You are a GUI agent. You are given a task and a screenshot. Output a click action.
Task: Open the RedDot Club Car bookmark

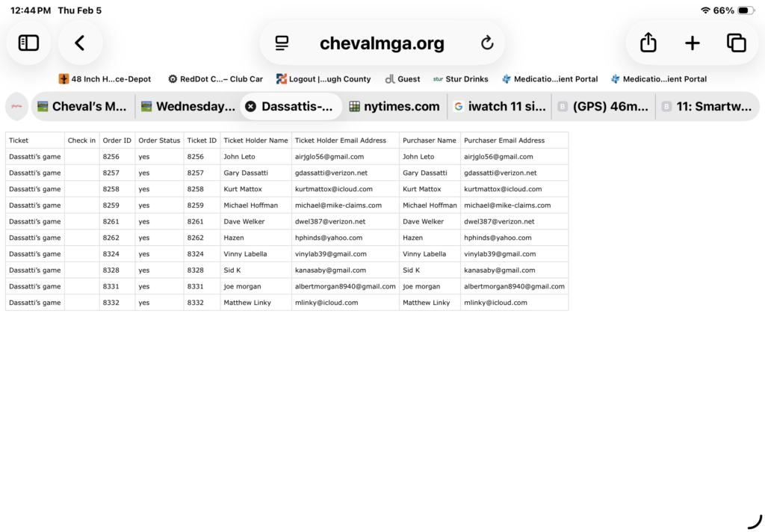point(215,79)
